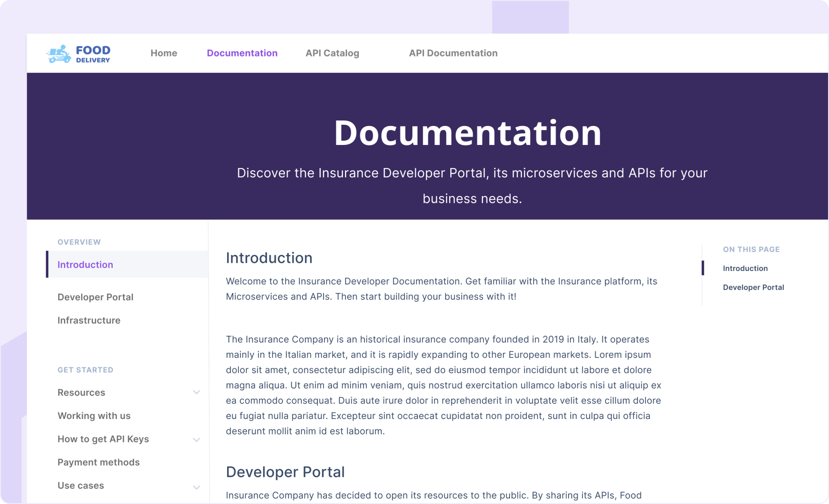Select the scooter delivery icon in the header
This screenshot has width=829, height=504.
coord(58,54)
